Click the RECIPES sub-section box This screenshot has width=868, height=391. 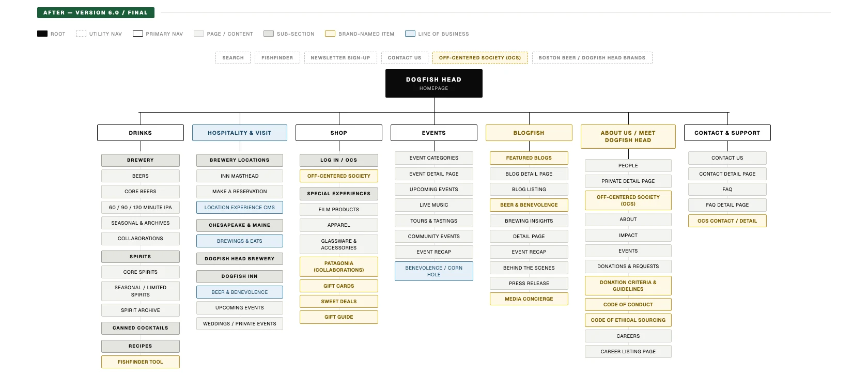point(141,346)
